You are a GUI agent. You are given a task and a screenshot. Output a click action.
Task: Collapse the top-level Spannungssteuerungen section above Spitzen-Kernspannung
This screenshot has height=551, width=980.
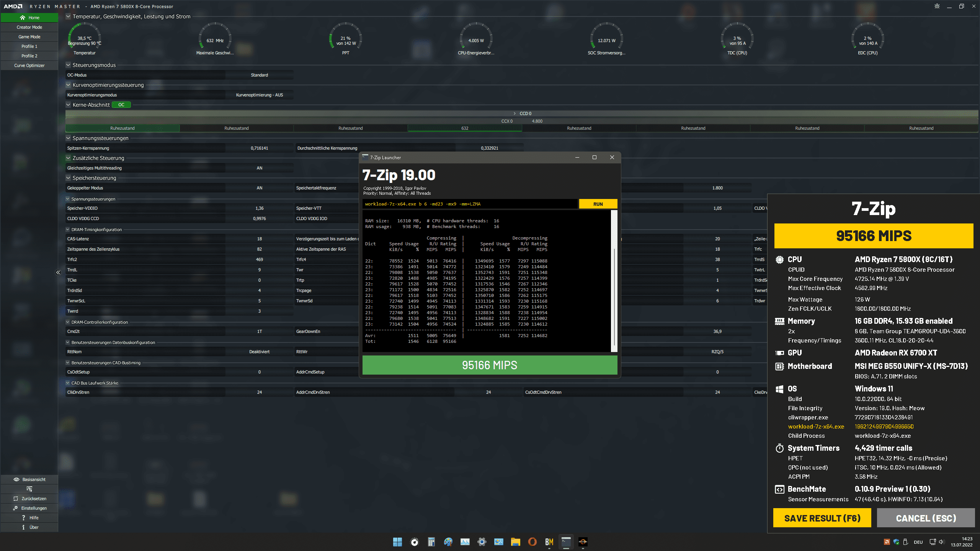coord(68,138)
